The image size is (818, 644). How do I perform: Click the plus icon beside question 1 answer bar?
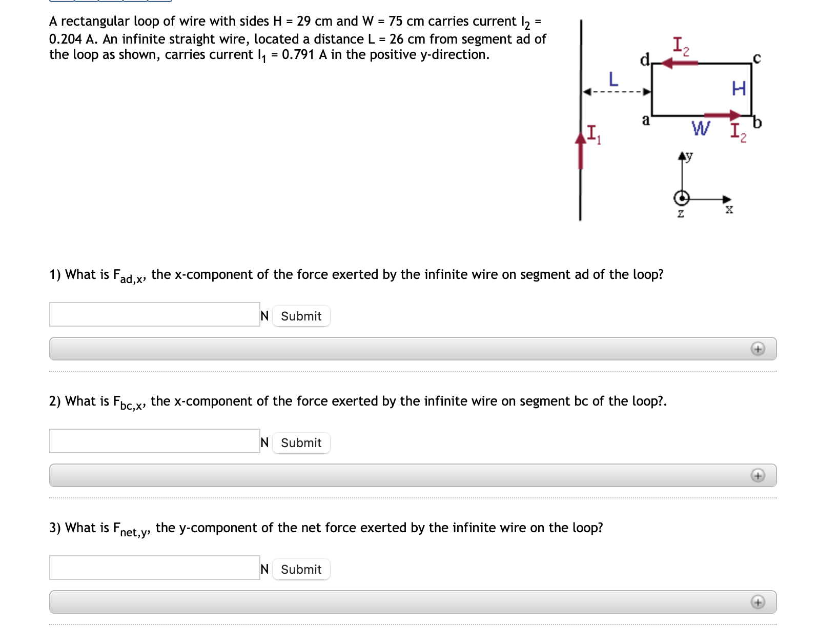coord(759,349)
